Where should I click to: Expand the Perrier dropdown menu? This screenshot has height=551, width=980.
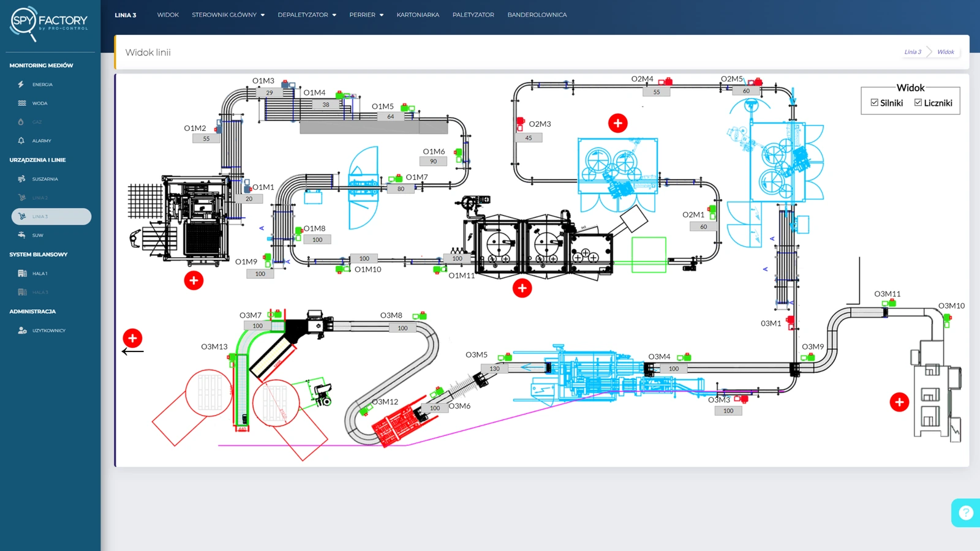pos(366,15)
